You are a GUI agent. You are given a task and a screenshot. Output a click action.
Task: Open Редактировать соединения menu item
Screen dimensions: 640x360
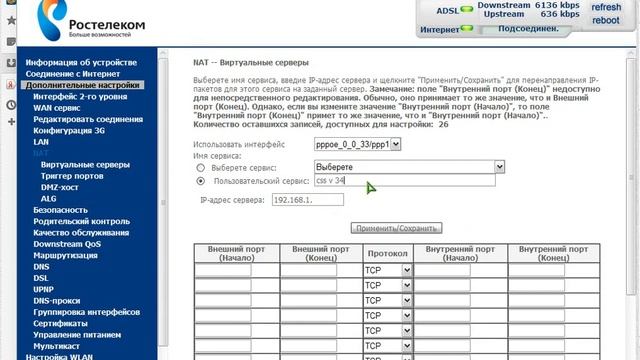tap(88, 119)
